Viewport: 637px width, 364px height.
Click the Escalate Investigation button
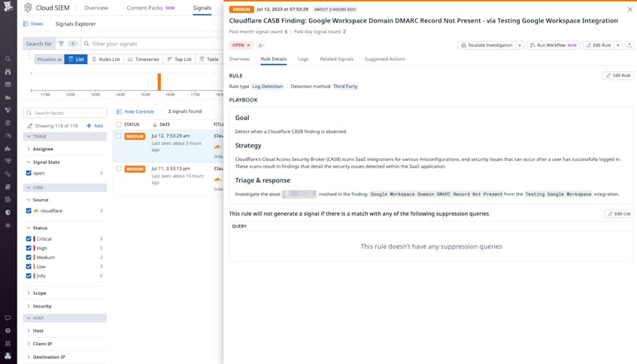487,45
